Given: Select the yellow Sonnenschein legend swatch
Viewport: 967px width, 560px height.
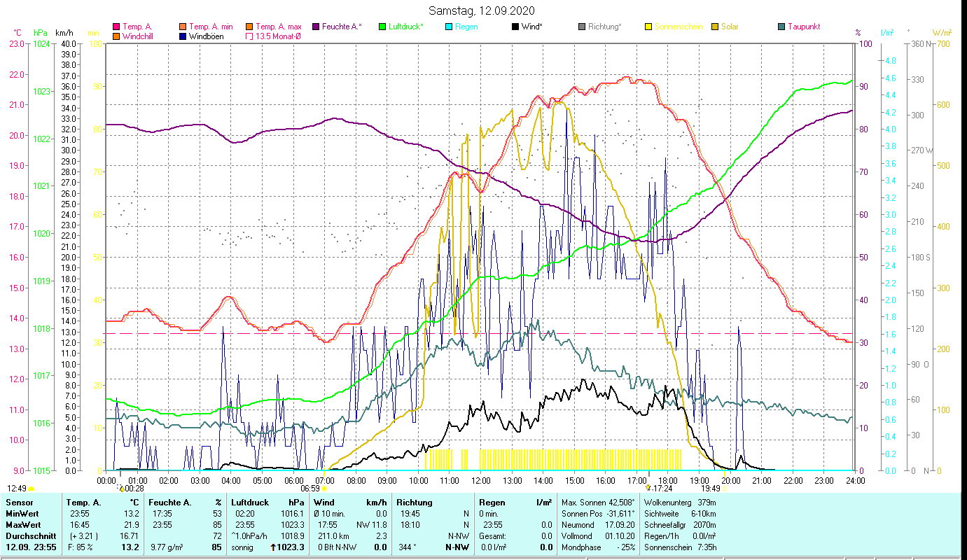Looking at the screenshot, I should click(x=648, y=27).
